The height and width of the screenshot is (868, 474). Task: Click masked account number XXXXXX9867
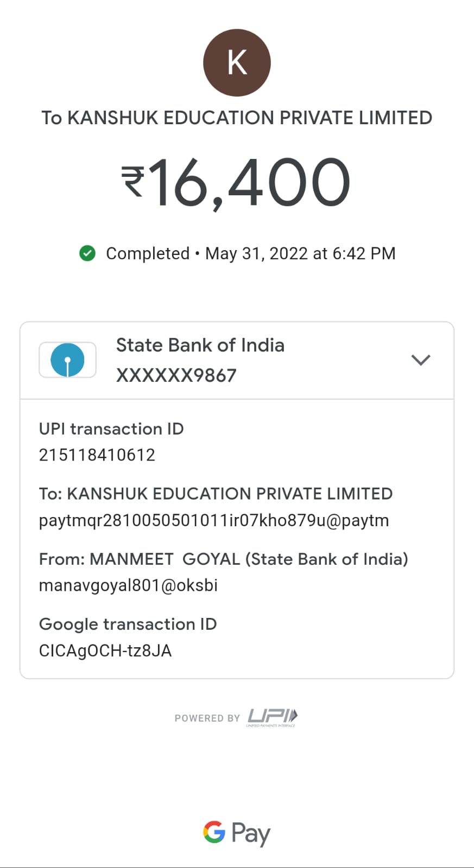coord(176,375)
